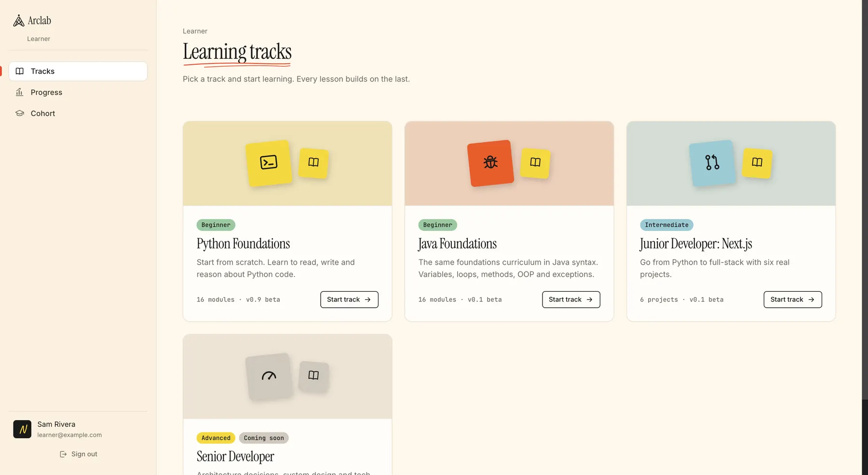This screenshot has width=868, height=475.
Task: Click the Learning tracks heading
Action: (x=237, y=52)
